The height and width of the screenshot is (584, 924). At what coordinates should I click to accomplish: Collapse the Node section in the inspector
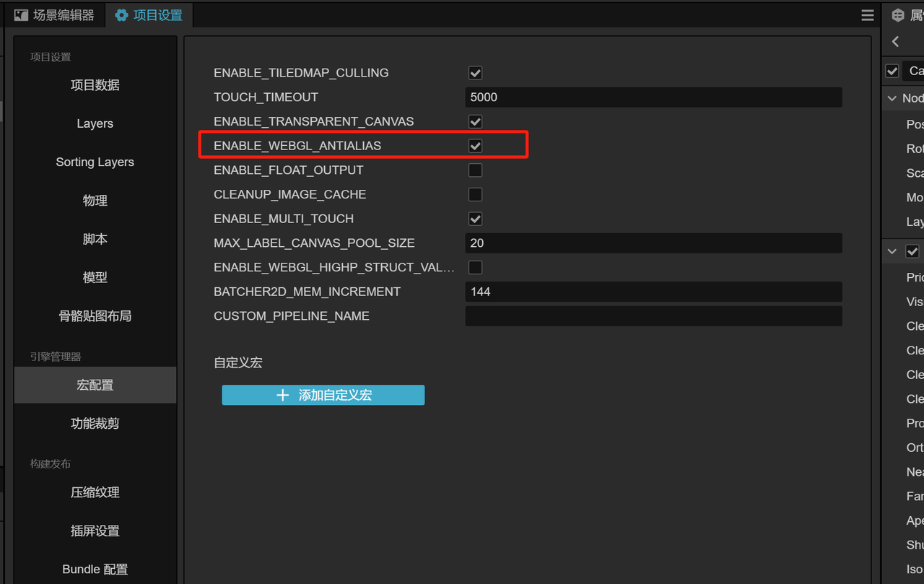coord(893,98)
